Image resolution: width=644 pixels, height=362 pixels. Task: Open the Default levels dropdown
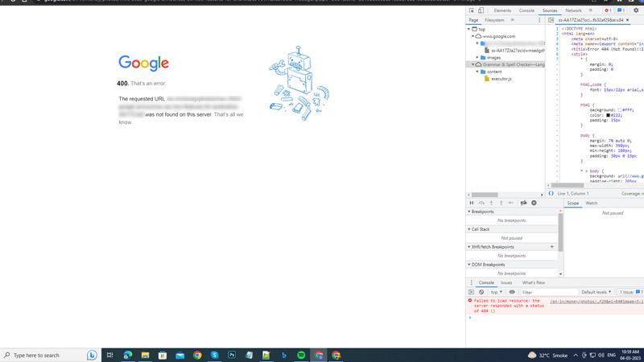pyautogui.click(x=596, y=292)
